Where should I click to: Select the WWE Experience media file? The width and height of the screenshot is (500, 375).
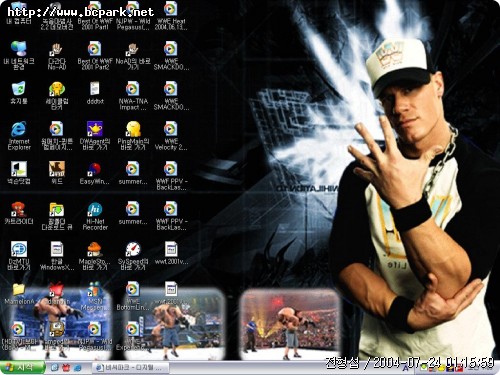point(133,335)
